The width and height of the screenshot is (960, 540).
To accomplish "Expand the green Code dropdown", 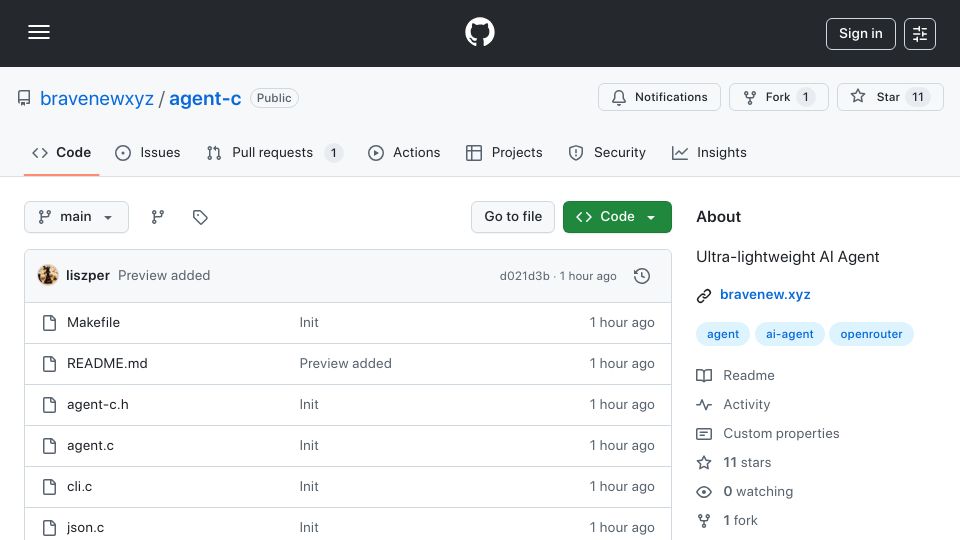I will coord(617,217).
